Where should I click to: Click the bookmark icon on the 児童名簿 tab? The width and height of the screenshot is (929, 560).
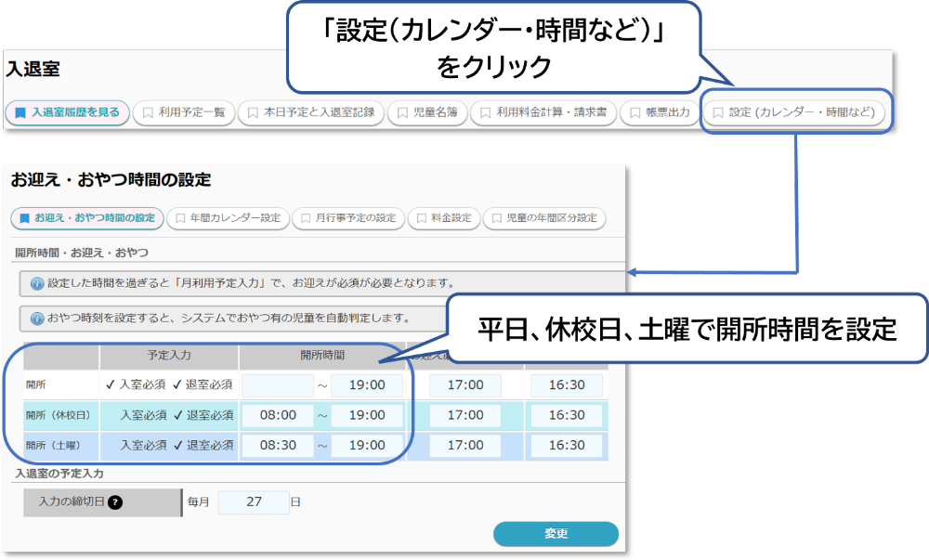pos(402,113)
